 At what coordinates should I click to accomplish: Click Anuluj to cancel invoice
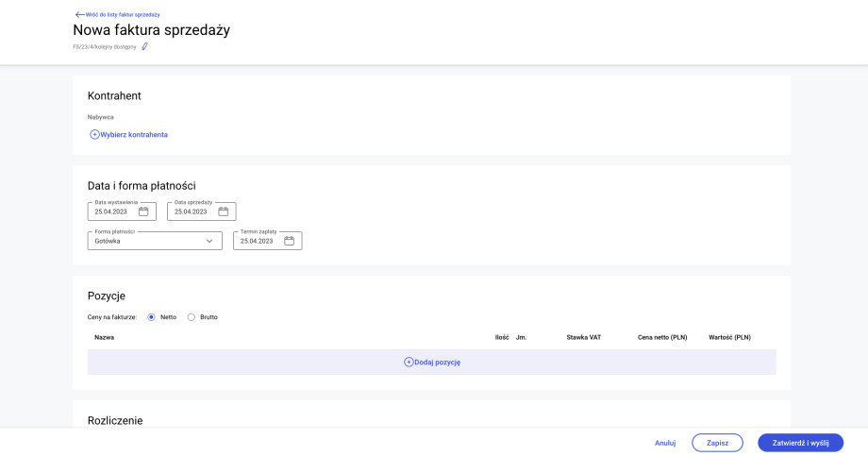point(665,443)
